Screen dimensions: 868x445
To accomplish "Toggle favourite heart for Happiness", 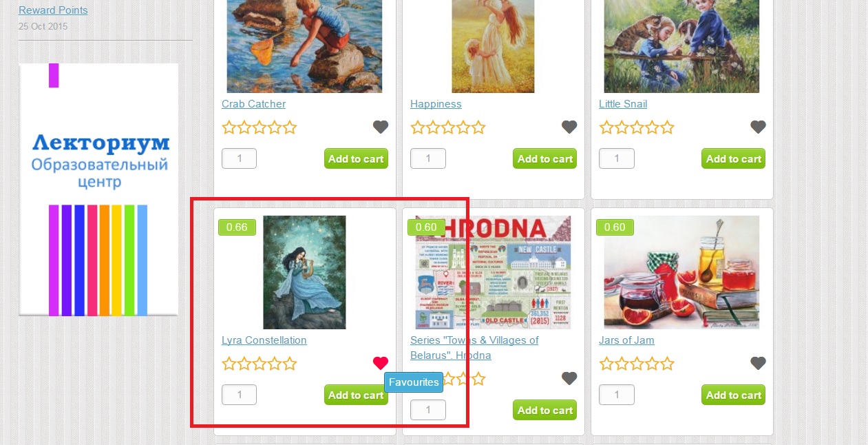I will pos(569,127).
